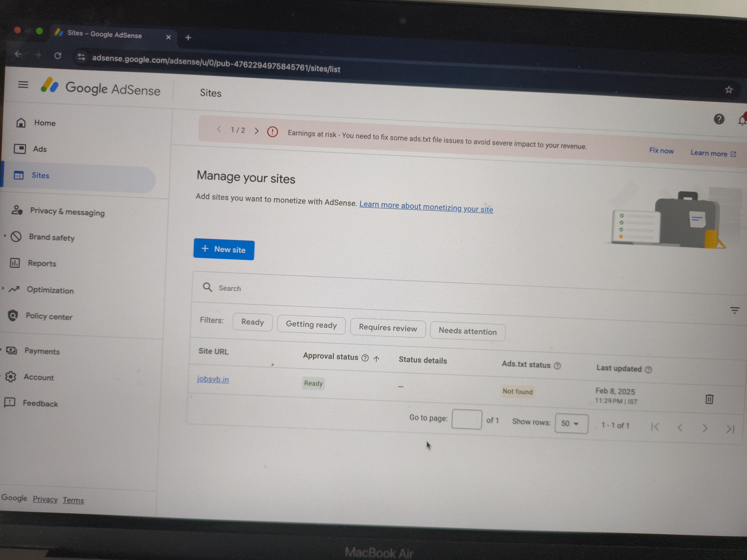
Task: Open Terms link in footer
Action: [73, 500]
